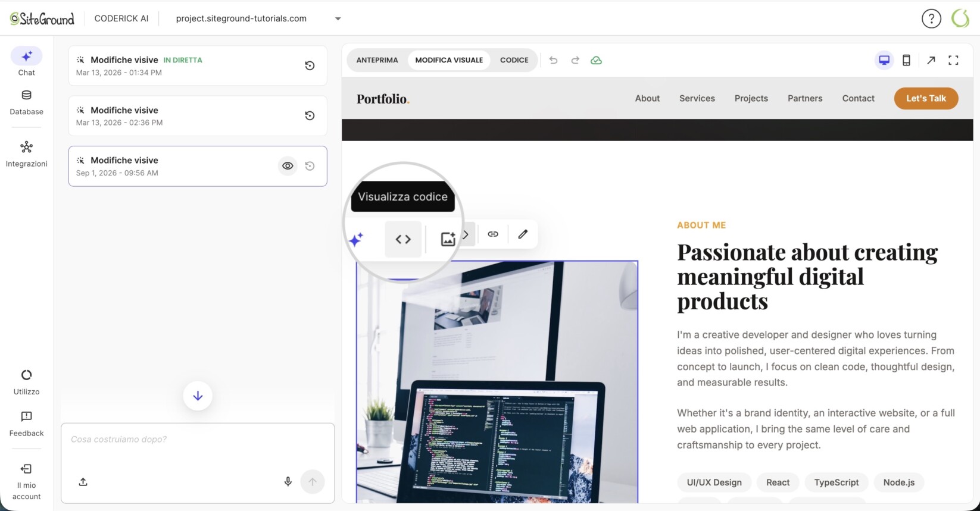Open the Feedback form
This screenshot has width=980, height=511.
pyautogui.click(x=26, y=424)
